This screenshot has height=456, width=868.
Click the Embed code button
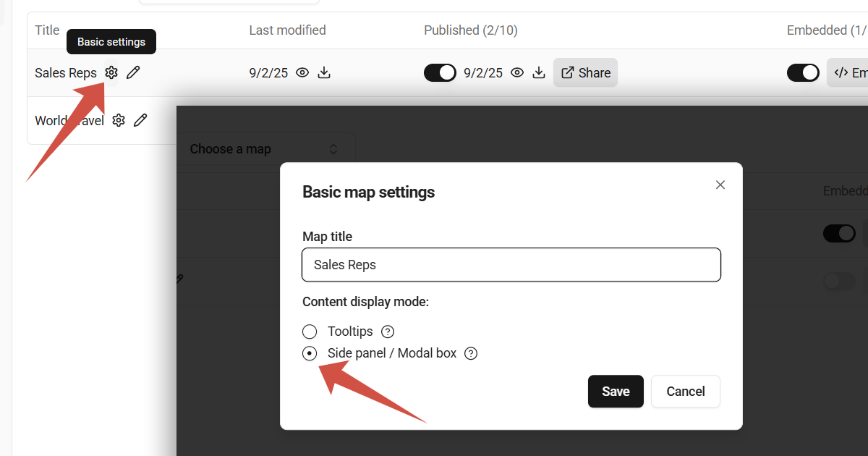(x=848, y=72)
